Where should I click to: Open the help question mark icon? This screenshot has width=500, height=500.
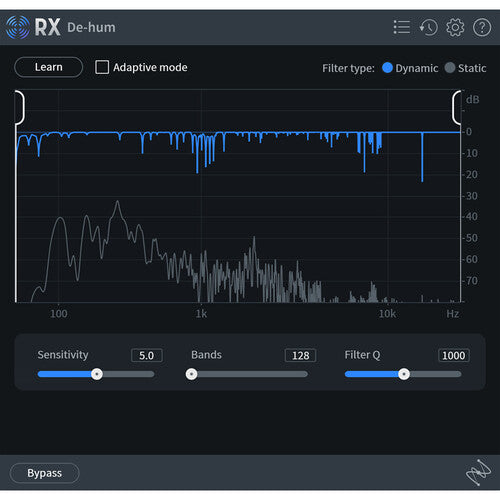point(482,27)
